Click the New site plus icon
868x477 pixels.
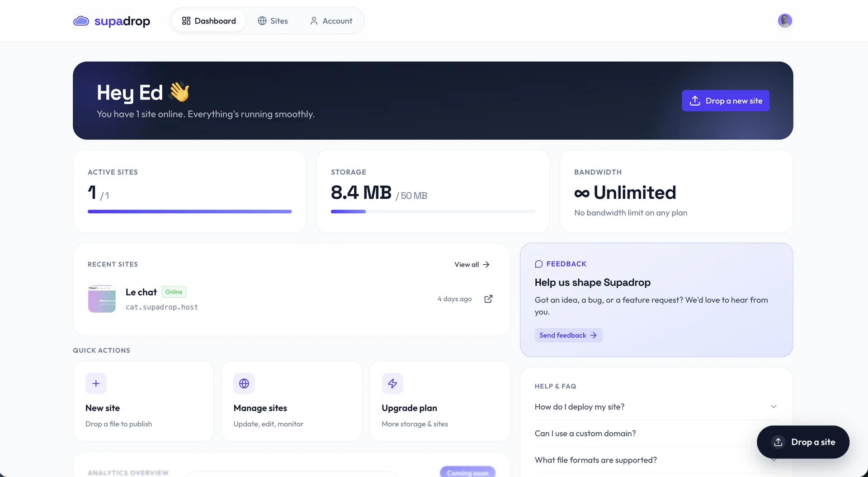(x=96, y=383)
